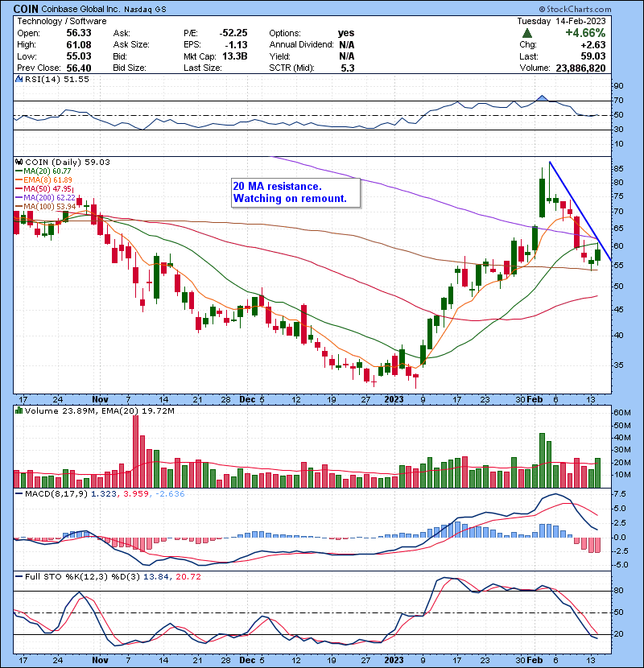Click the candlestick icon beside COIN (Daily)
This screenshot has width=644, height=668.
pyautogui.click(x=19, y=163)
